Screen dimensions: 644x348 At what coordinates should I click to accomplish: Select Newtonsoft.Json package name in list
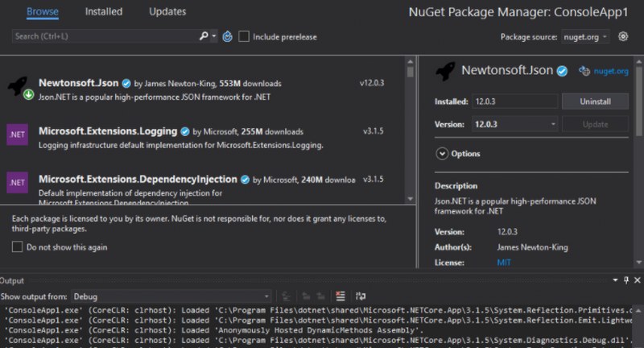[78, 83]
